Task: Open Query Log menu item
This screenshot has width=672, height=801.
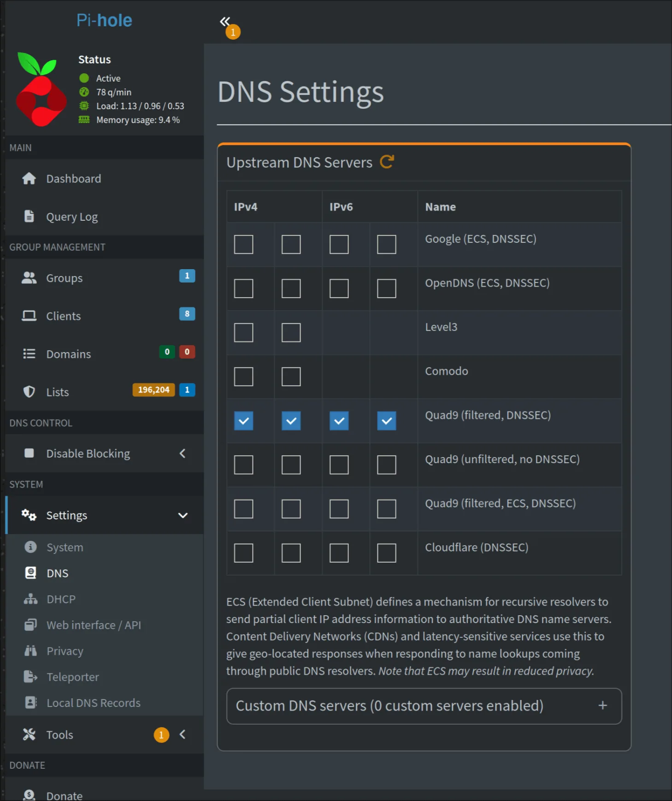Action: [104, 217]
